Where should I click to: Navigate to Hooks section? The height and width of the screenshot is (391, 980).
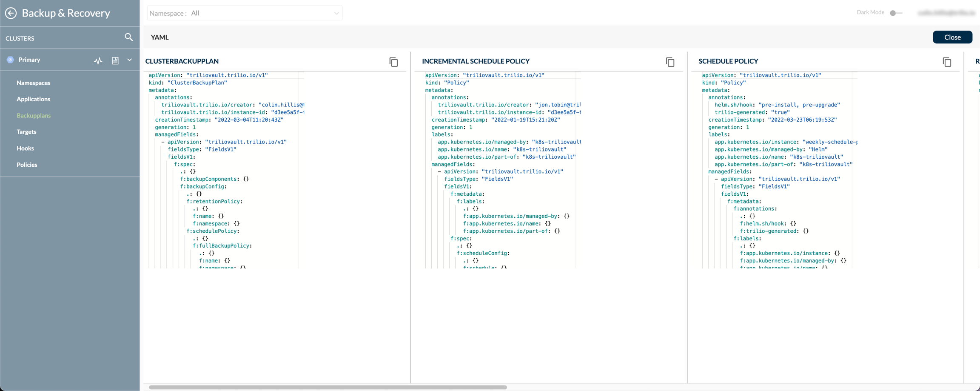(25, 148)
